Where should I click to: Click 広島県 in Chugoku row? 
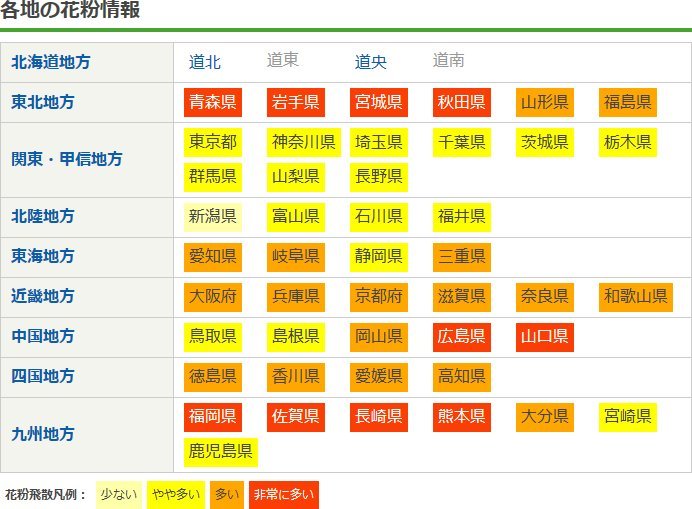[461, 336]
